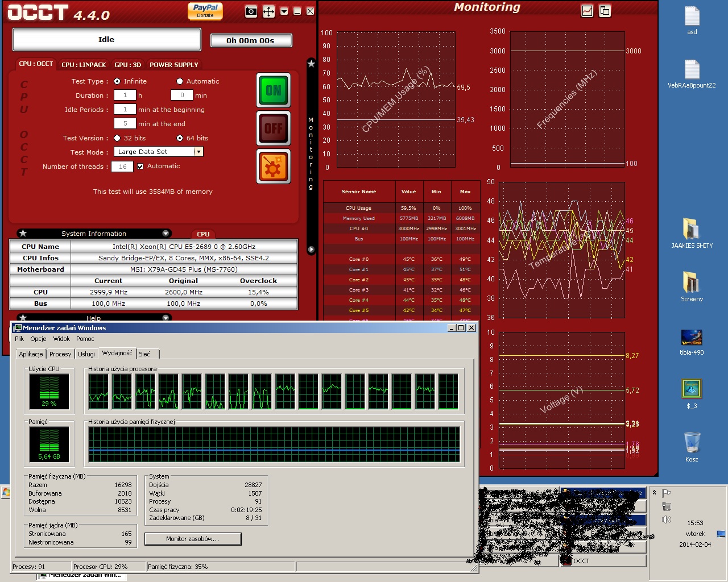Click the 'MSI: X79A-GD45 Plus' motherboard value
Viewport: 728px width, 582px height.
(184, 269)
